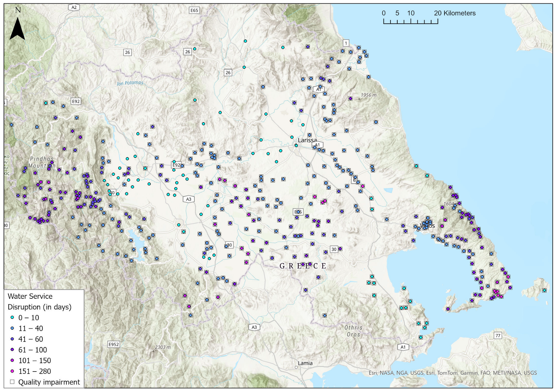Click the E92 shield near Pindhos

(x=76, y=101)
